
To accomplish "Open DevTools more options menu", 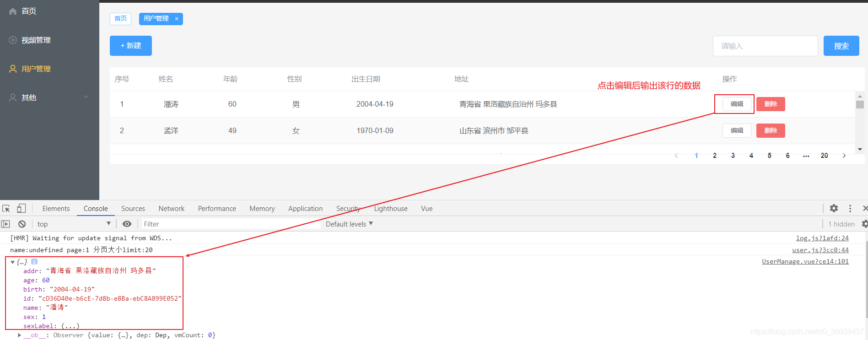I will (x=850, y=208).
